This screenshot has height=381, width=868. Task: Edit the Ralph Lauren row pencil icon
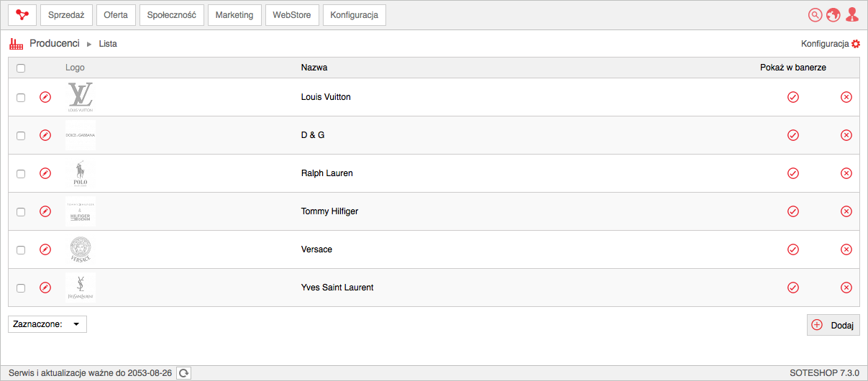tap(45, 173)
